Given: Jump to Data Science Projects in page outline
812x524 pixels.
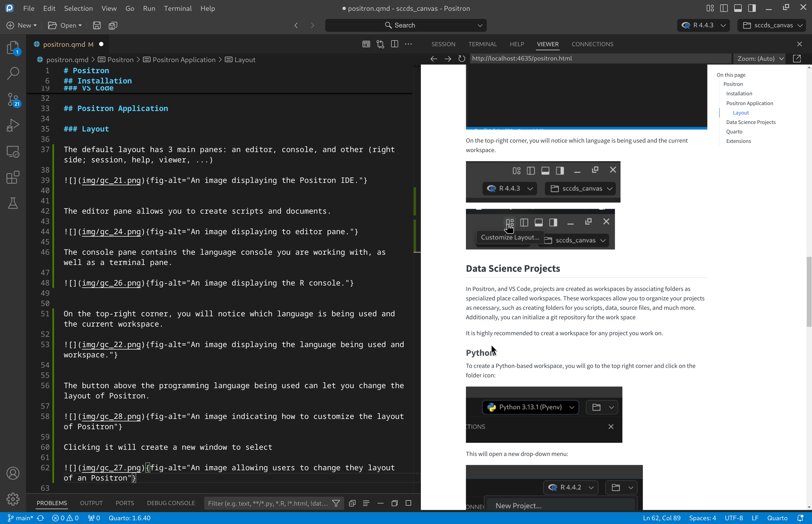Looking at the screenshot, I should pyautogui.click(x=751, y=122).
